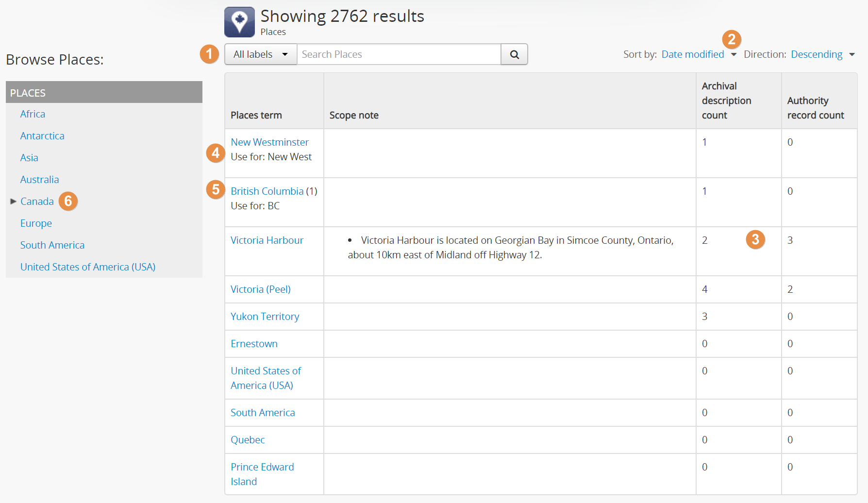Open the All labels dropdown
868x503 pixels.
[x=260, y=54]
